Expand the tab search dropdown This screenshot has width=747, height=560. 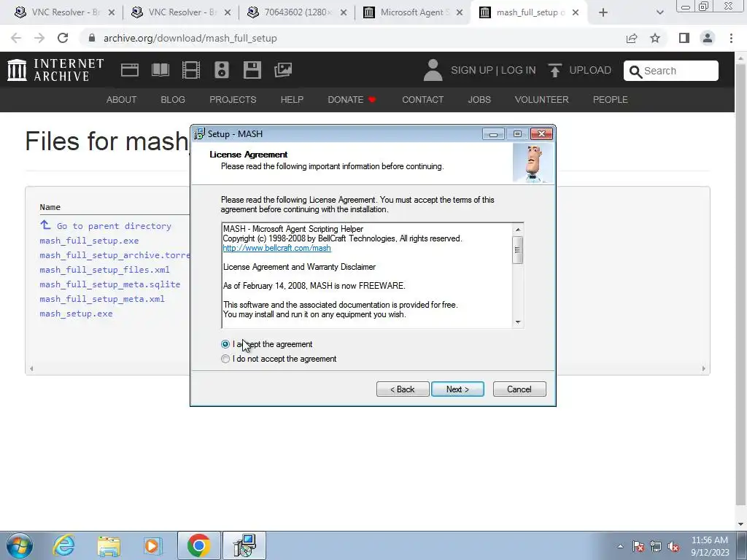click(659, 12)
